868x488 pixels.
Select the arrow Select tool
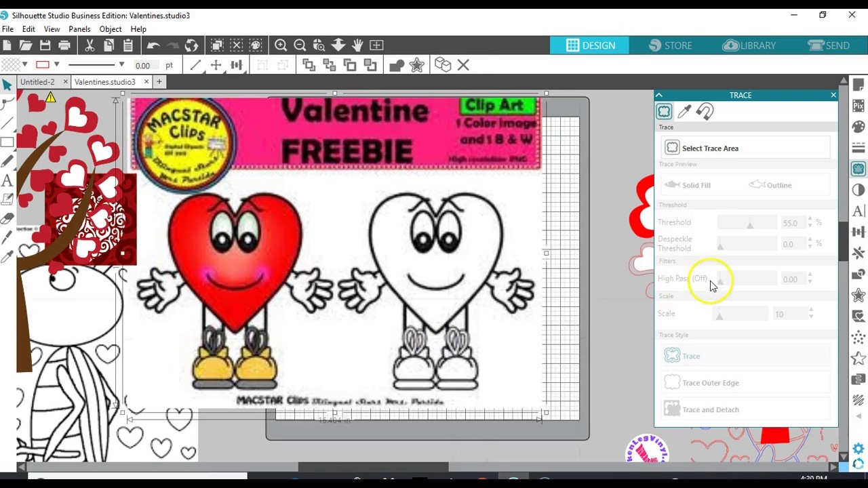pyautogui.click(x=7, y=84)
